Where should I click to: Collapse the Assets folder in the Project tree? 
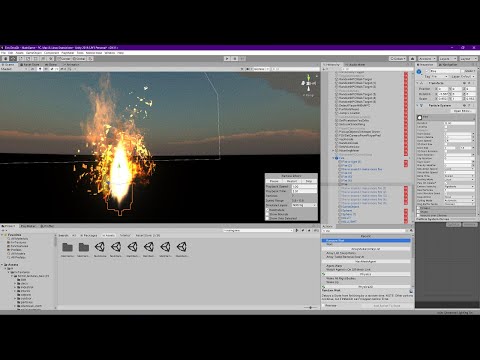pyautogui.click(x=2, y=265)
